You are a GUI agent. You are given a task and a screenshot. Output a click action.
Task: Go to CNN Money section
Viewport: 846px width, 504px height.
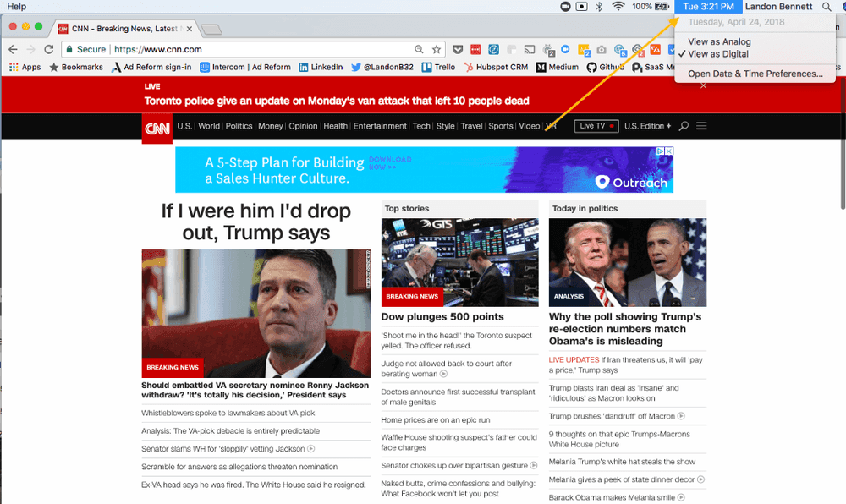271,126
